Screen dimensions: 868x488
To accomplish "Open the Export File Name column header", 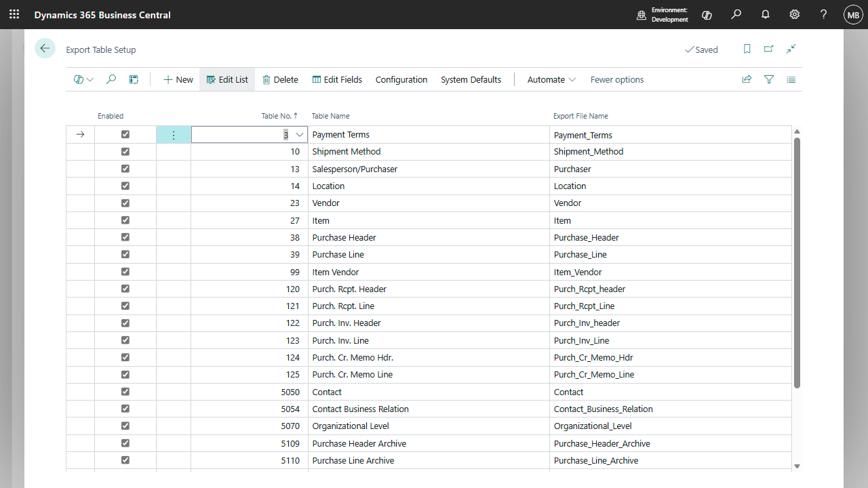I will tap(580, 116).
